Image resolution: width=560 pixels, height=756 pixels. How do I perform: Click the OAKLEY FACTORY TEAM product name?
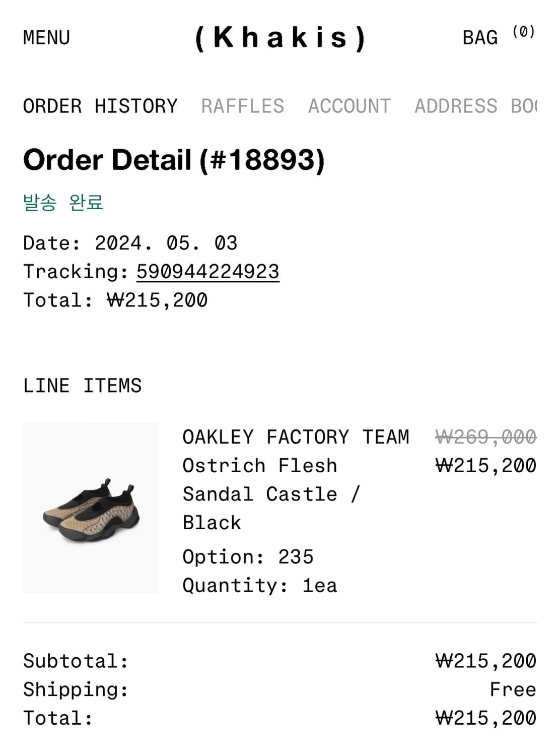(296, 436)
